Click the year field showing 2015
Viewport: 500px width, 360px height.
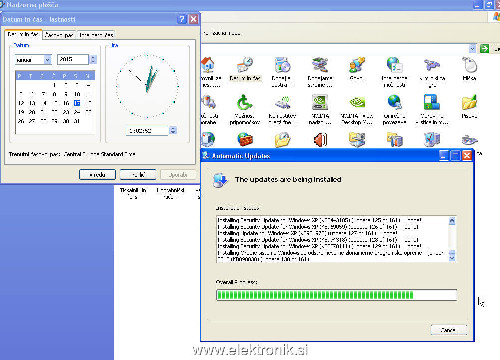[x=73, y=59]
